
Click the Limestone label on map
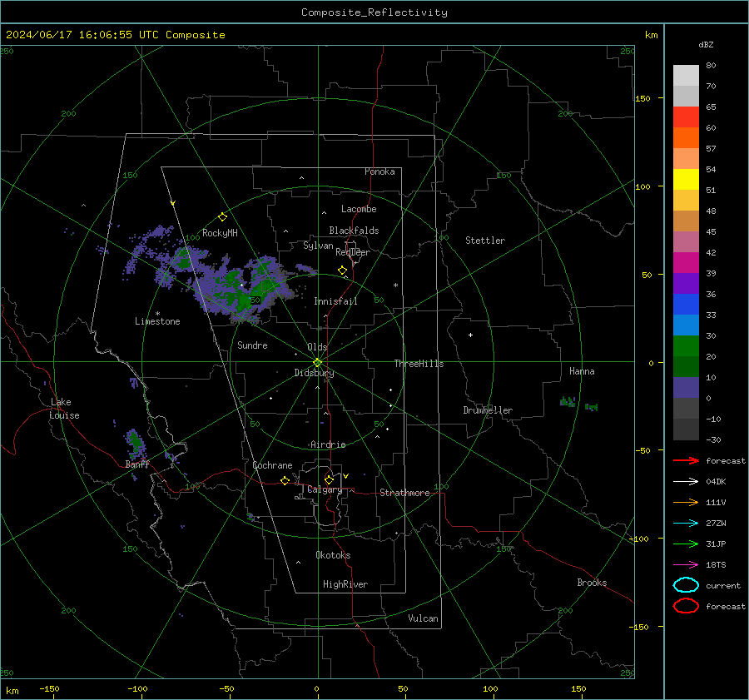[x=157, y=321]
